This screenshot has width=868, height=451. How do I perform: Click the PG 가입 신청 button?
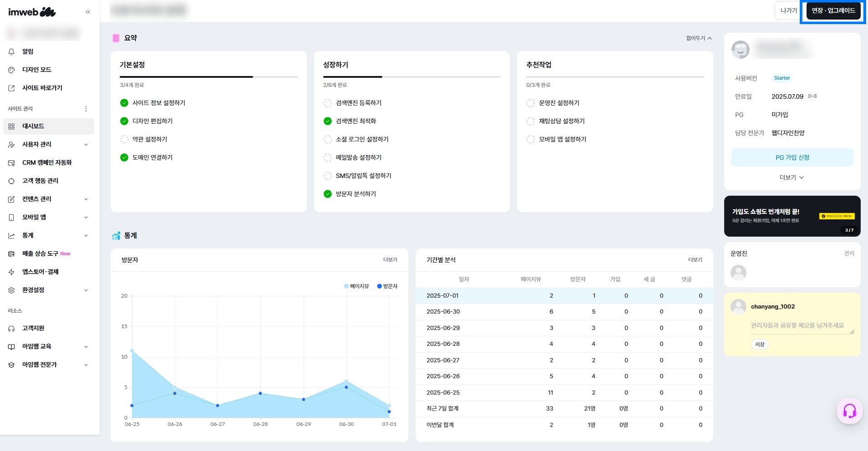click(x=792, y=157)
